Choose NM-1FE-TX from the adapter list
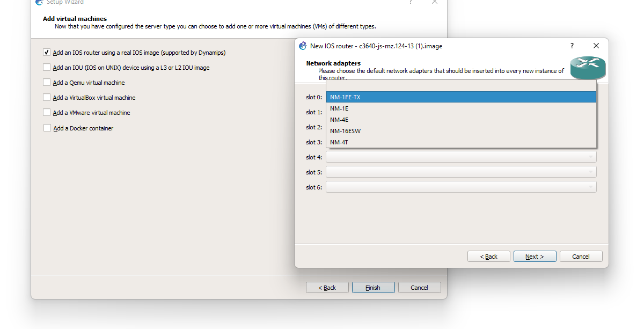644x329 pixels. [x=462, y=97]
